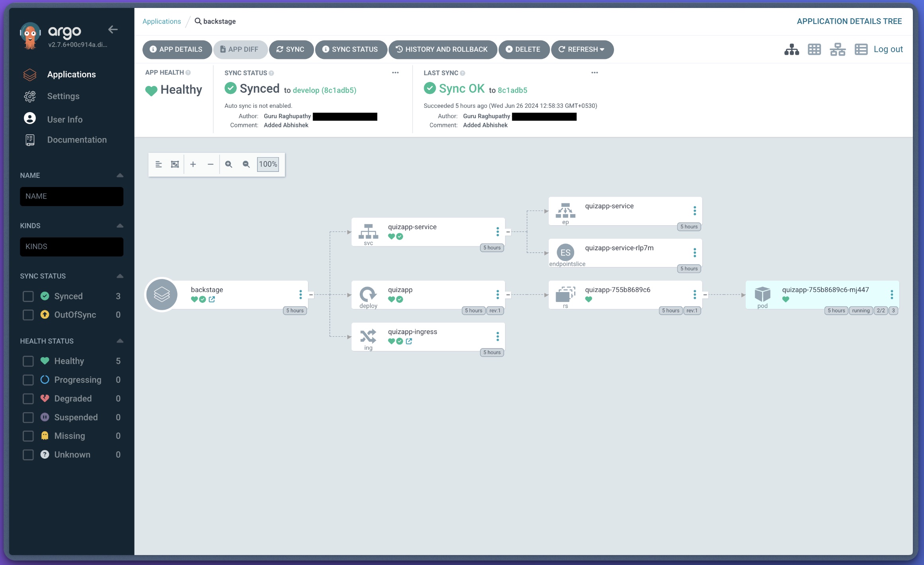Toggle the Synced checkbox filter

click(28, 296)
